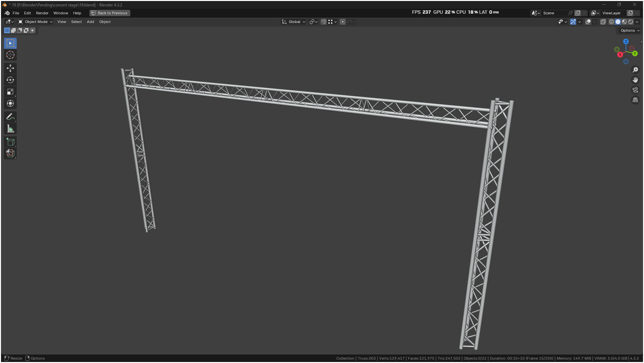
Task: Open the Object Mode dropdown
Action: click(x=35, y=22)
